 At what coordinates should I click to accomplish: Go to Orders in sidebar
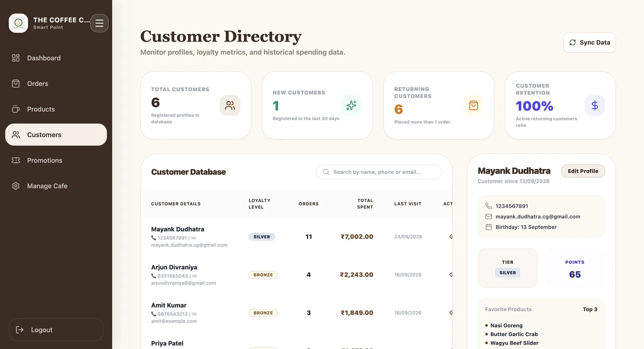[x=56, y=84]
